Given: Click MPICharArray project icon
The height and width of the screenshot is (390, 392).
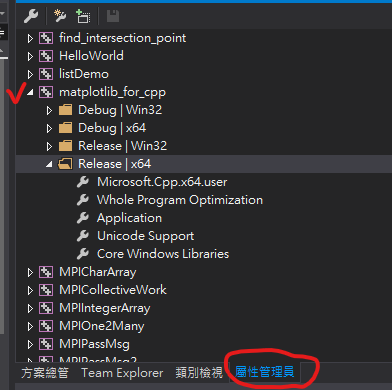Looking at the screenshot, I should 46,272.
